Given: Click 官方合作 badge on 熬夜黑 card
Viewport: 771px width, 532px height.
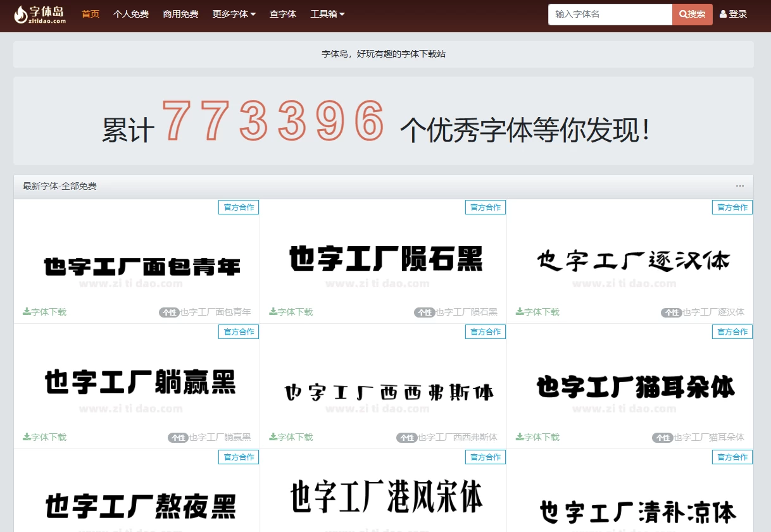Looking at the screenshot, I should (239, 457).
